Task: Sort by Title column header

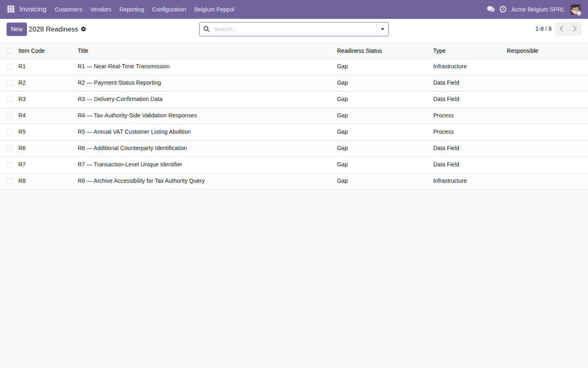Action: (x=83, y=51)
